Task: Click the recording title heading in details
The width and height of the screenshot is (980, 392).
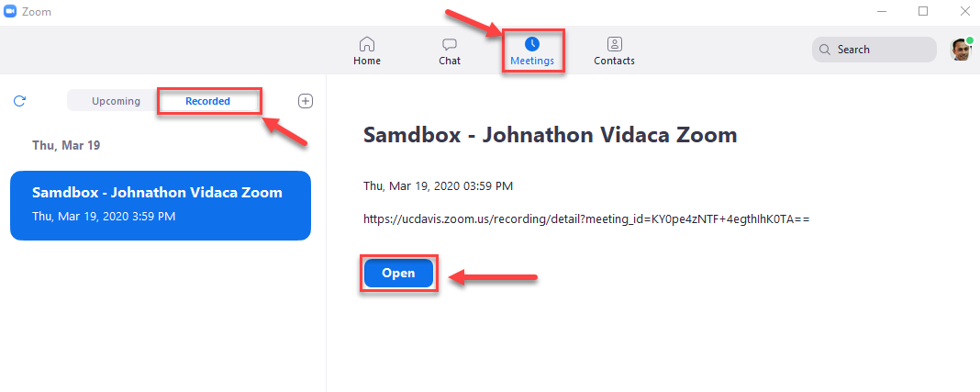Action: tap(551, 135)
